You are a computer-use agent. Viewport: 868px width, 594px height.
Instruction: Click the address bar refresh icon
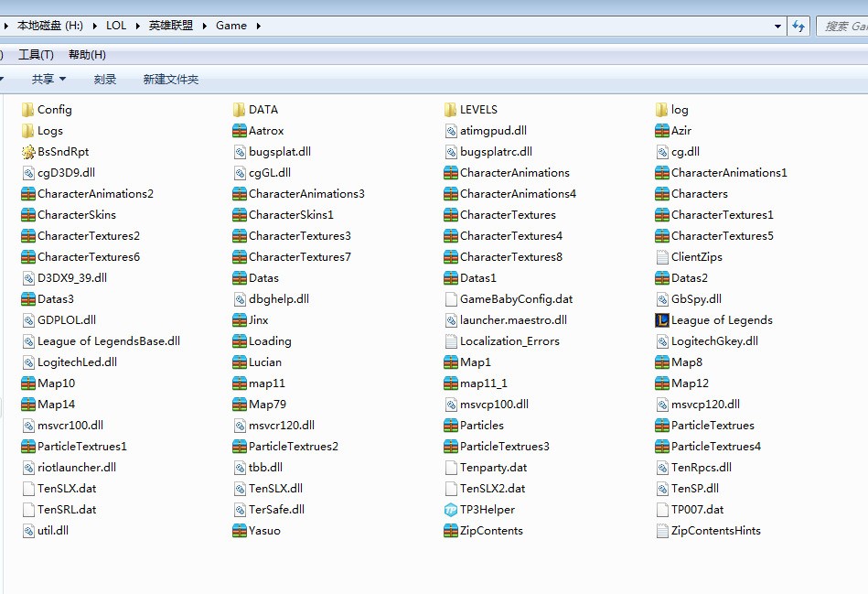tap(798, 26)
